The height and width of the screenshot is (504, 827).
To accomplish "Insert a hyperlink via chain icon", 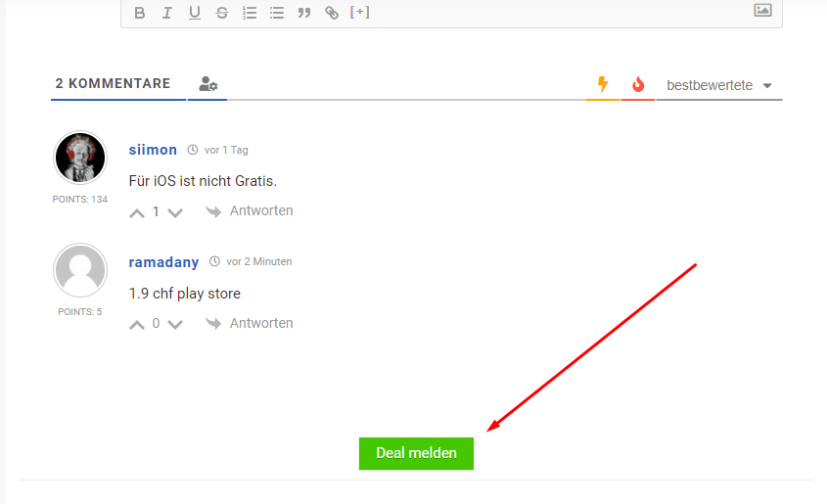I will 332,13.
